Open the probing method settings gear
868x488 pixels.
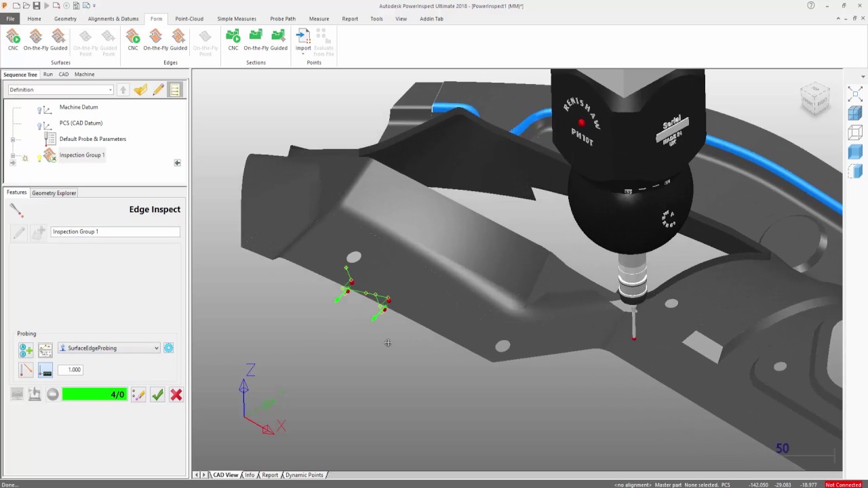tap(168, 348)
